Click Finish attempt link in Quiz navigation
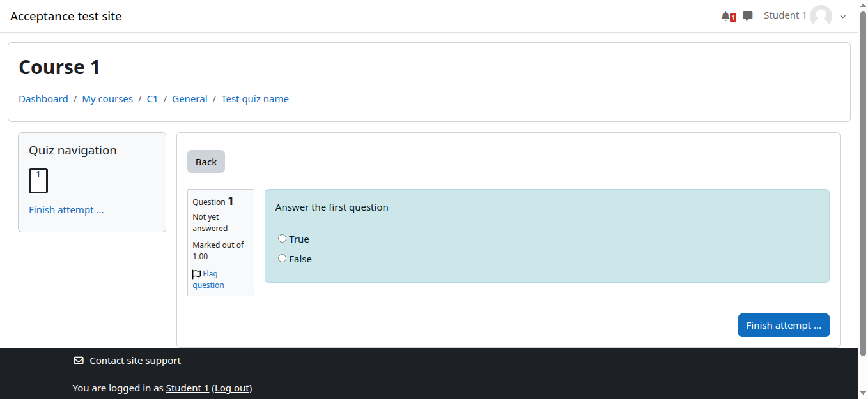The width and height of the screenshot is (868, 399). point(66,210)
